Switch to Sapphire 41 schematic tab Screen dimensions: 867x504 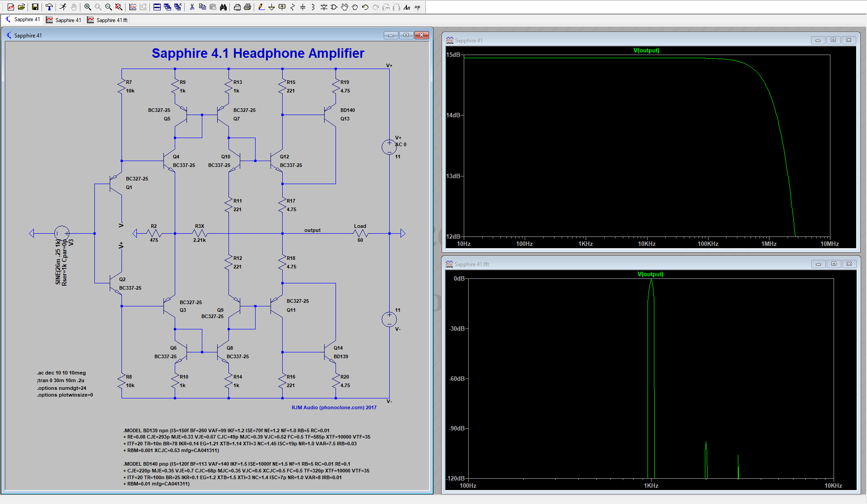(x=23, y=19)
